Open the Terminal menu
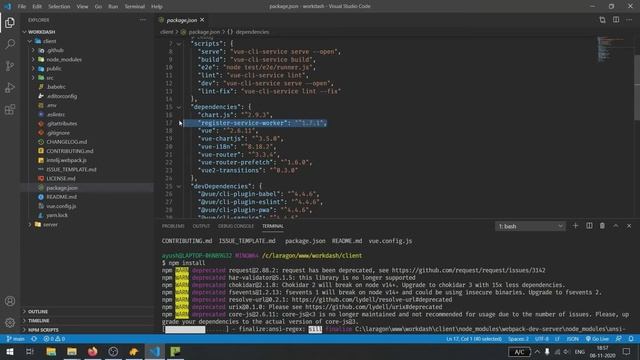This screenshot has height=360, width=640. tap(135, 7)
